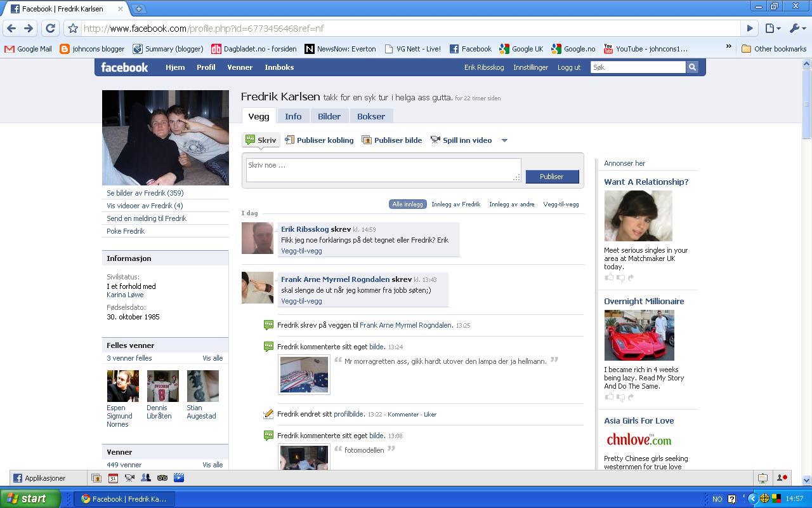Switch to the Bokser tab
The width and height of the screenshot is (812, 508).
click(371, 116)
